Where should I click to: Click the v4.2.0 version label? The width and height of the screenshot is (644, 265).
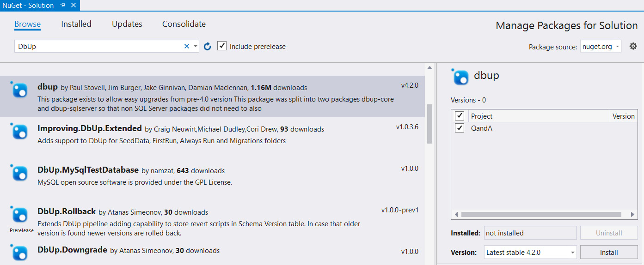coord(410,85)
